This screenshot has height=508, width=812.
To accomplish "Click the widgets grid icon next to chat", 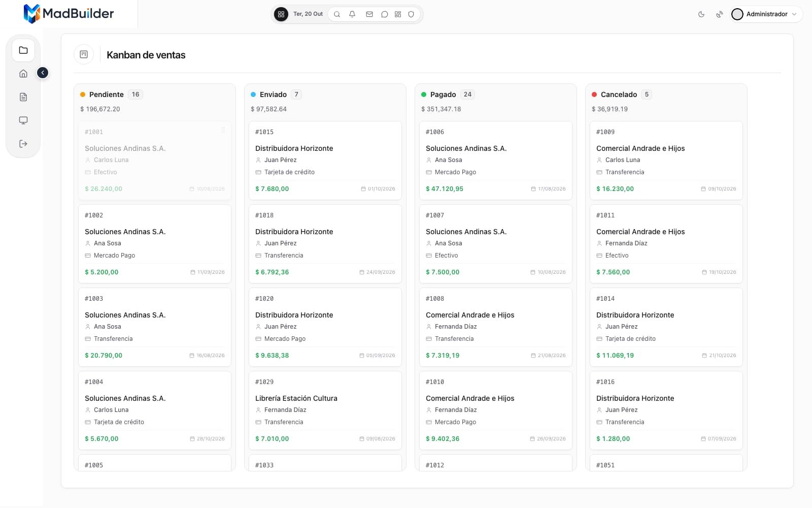I will pos(398,14).
